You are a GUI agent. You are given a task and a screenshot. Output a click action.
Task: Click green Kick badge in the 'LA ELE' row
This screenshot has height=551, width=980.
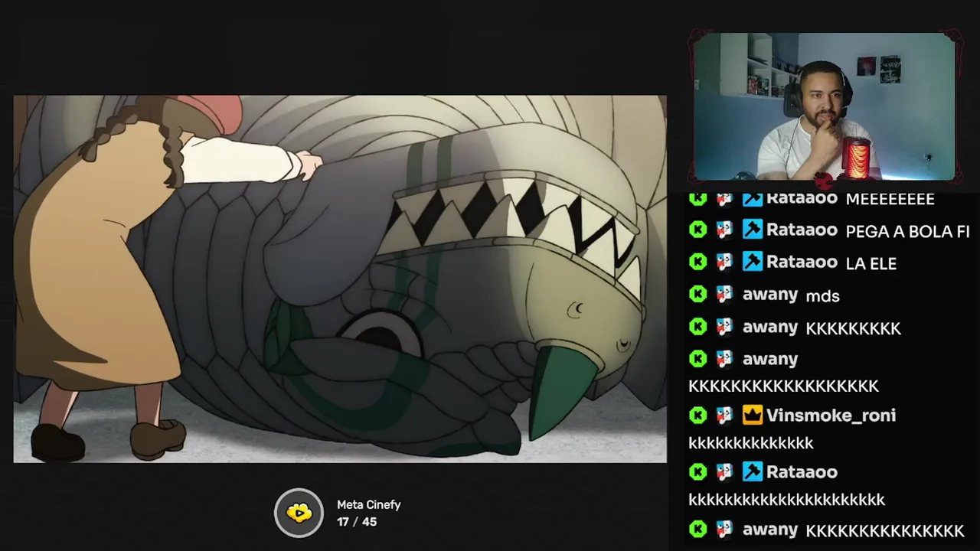(x=697, y=262)
